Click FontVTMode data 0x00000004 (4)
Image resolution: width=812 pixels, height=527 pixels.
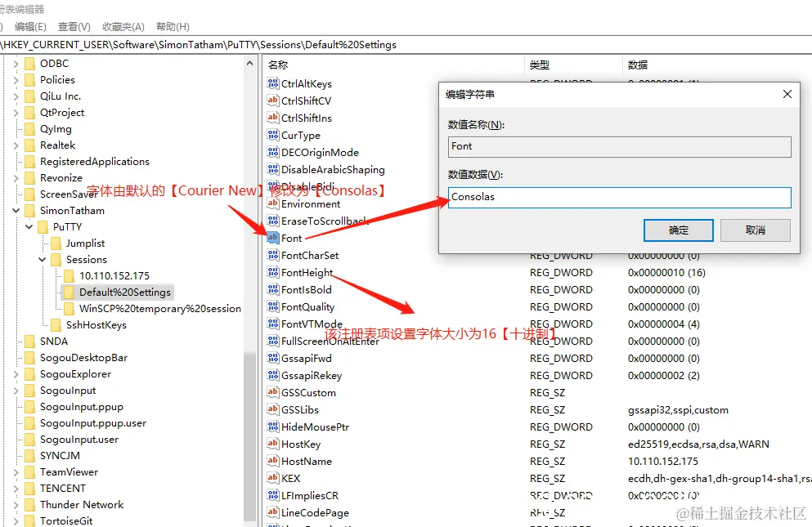coord(664,324)
